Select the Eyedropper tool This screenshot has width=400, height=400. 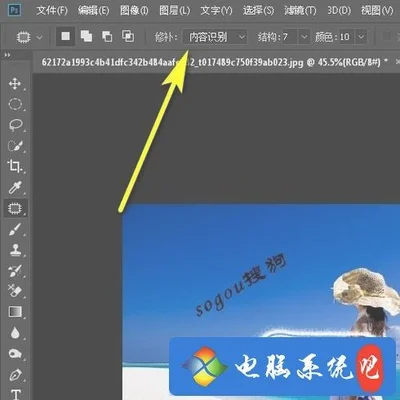[x=15, y=187]
